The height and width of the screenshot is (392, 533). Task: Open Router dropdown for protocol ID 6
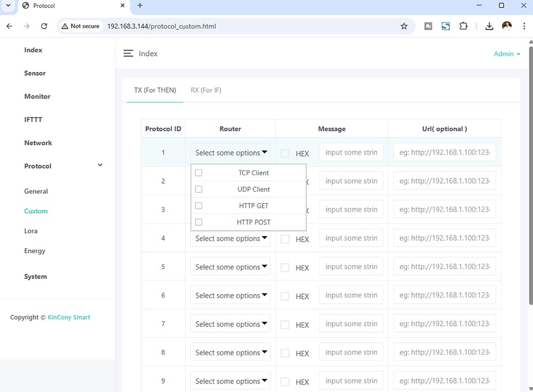click(230, 296)
